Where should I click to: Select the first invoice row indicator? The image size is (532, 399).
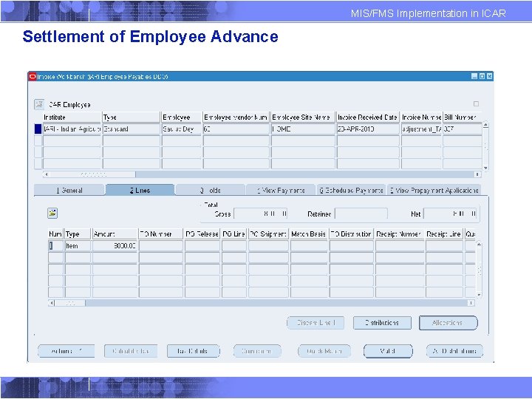[x=38, y=129]
